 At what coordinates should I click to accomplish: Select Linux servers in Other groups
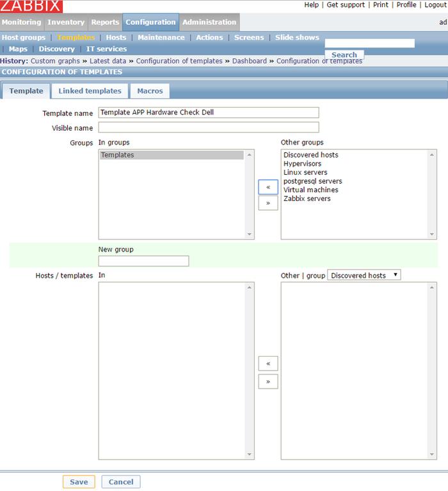coord(305,172)
